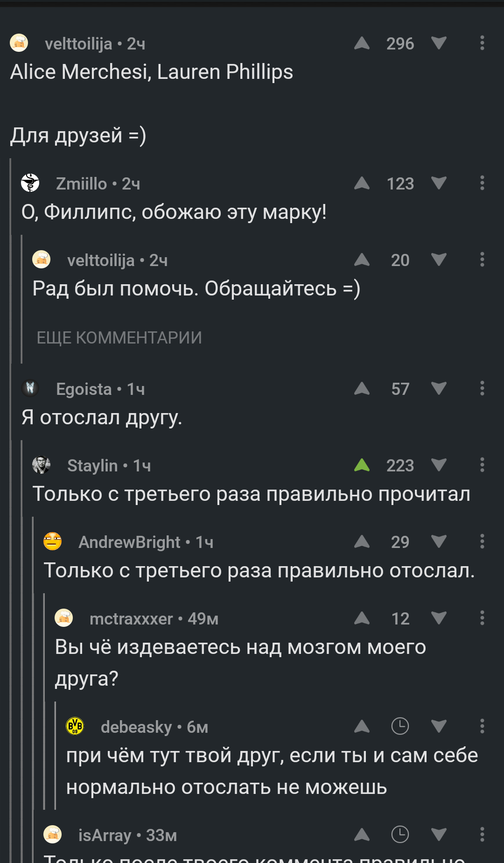
Task: Upvote AndrewBright's comment
Action: click(362, 542)
